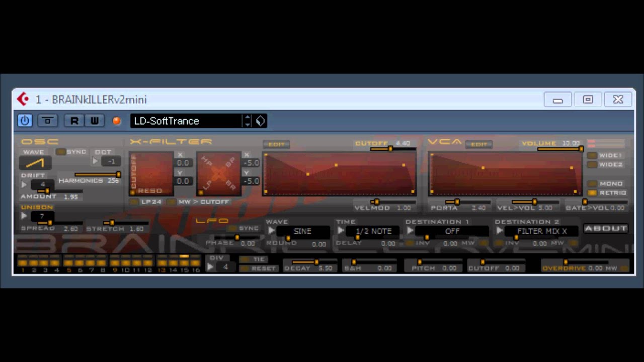This screenshot has width=644, height=362.
Task: Click the bypass routing icon beside power
Action: click(x=48, y=121)
